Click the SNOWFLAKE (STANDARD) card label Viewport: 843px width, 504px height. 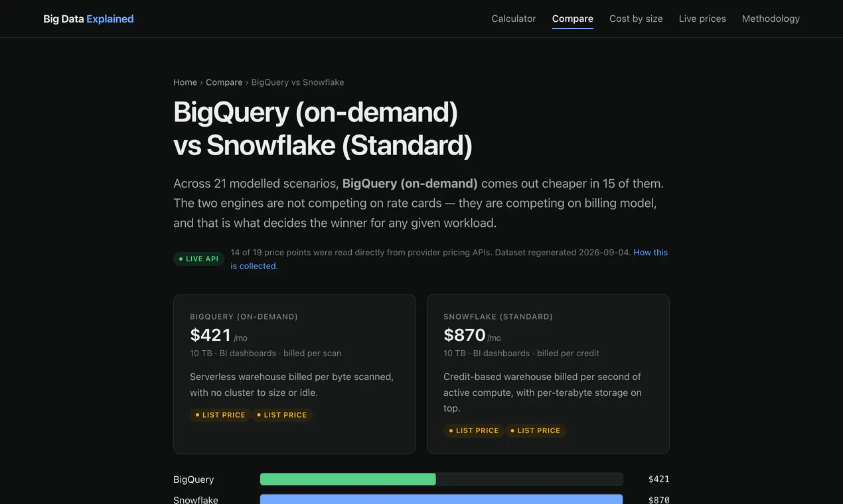[498, 317]
